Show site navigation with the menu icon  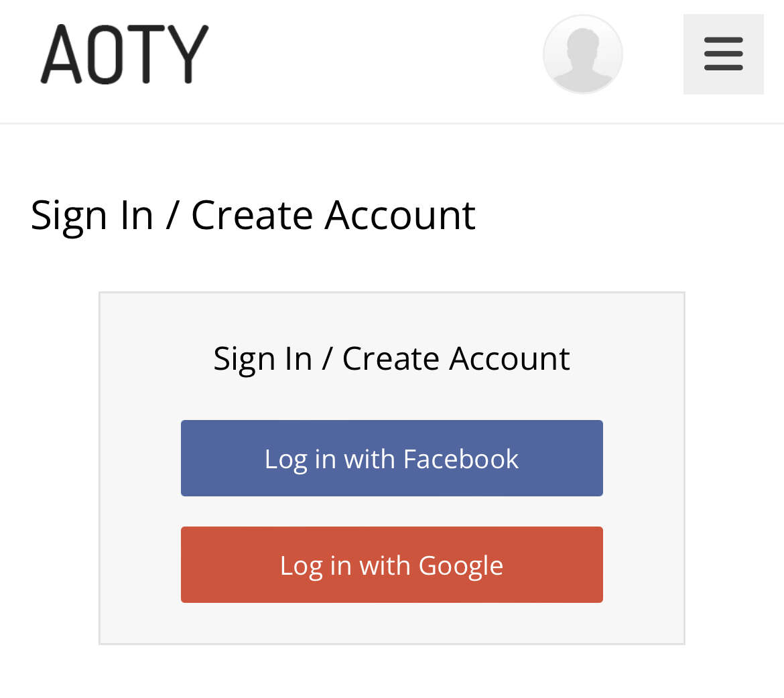[x=723, y=54]
